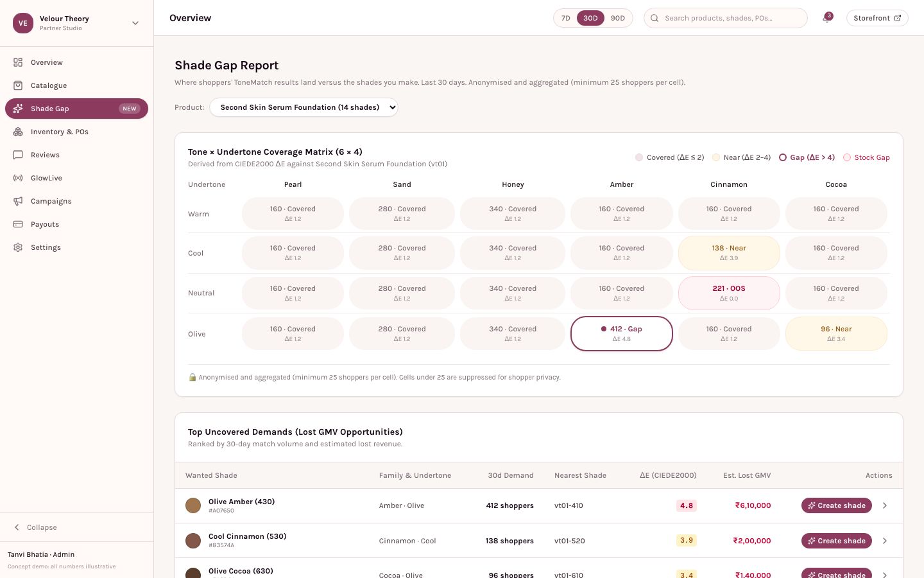Select the Olive Amber 412 Gap cell
This screenshot has height=578, width=924.
tap(622, 333)
